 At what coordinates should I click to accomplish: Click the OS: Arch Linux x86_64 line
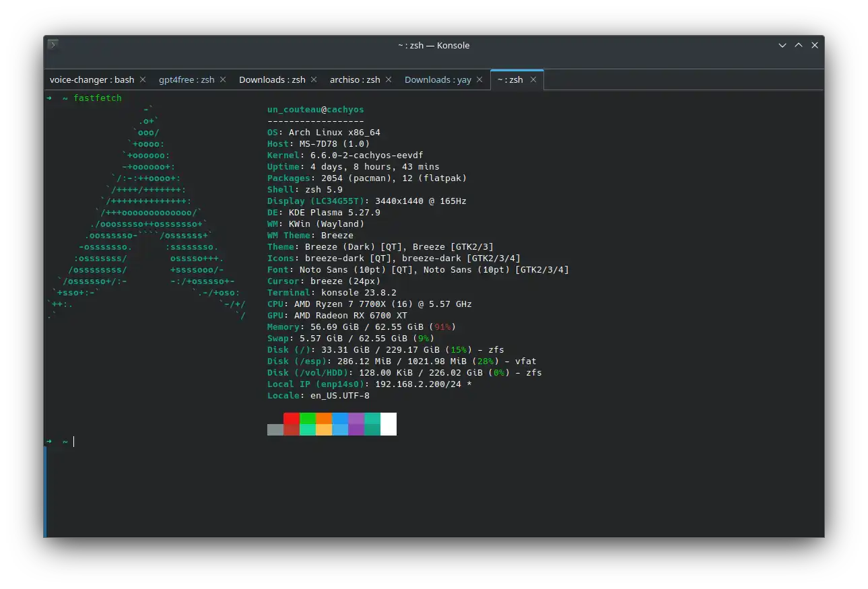point(324,132)
